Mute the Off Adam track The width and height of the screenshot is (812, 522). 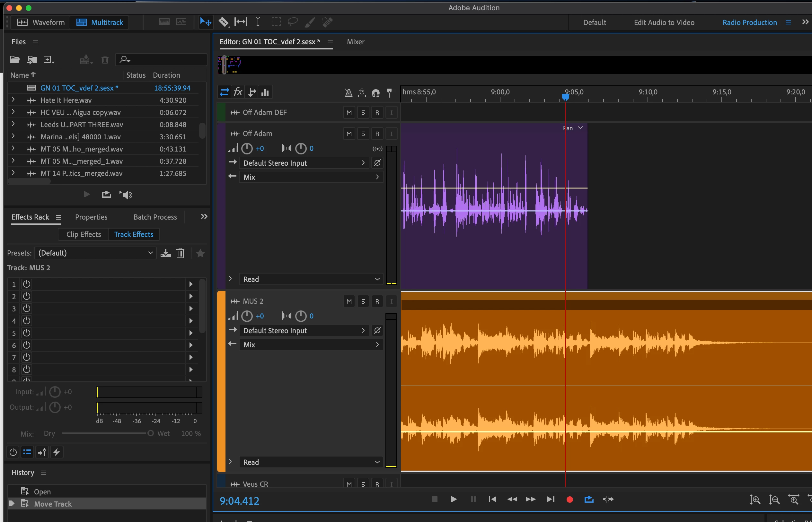[349, 134]
